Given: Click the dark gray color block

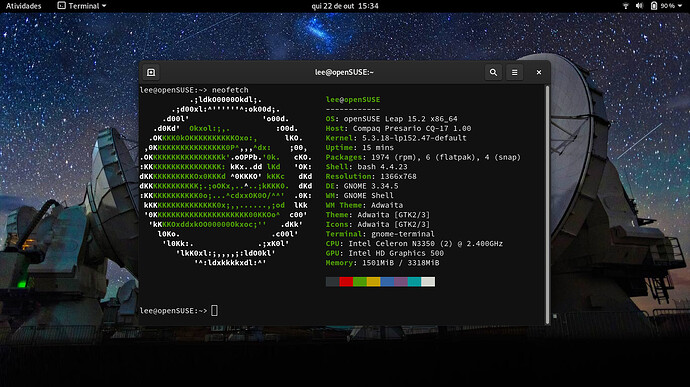Looking at the screenshot, I should tap(332, 282).
